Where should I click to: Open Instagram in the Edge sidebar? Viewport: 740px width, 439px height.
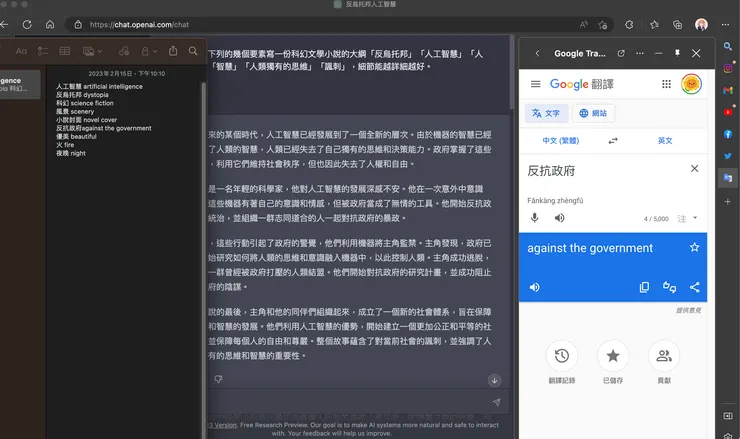coord(728,68)
